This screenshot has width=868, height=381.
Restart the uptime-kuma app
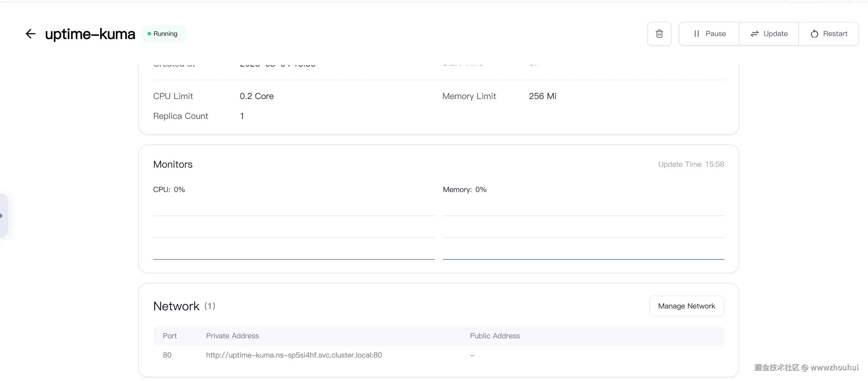[x=829, y=34]
